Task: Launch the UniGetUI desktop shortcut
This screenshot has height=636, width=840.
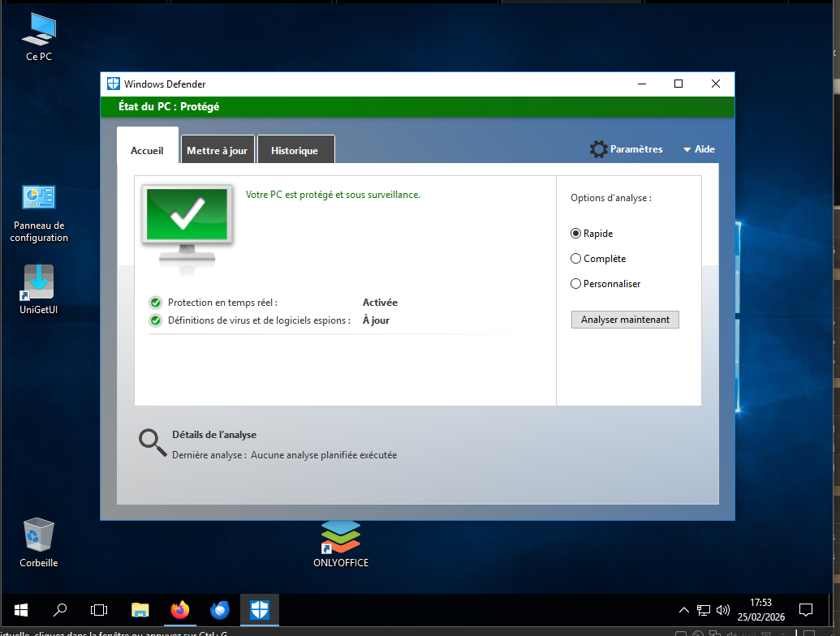Action: tap(39, 289)
